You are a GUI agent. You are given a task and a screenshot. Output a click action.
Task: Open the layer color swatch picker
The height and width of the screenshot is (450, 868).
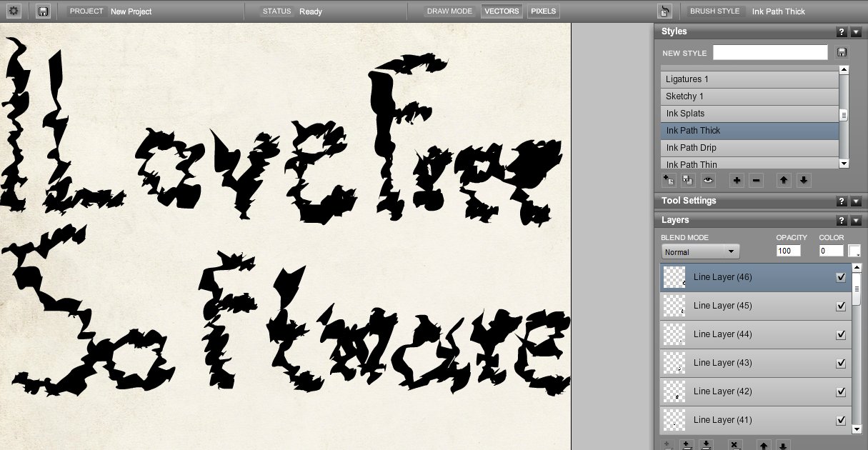click(x=854, y=251)
